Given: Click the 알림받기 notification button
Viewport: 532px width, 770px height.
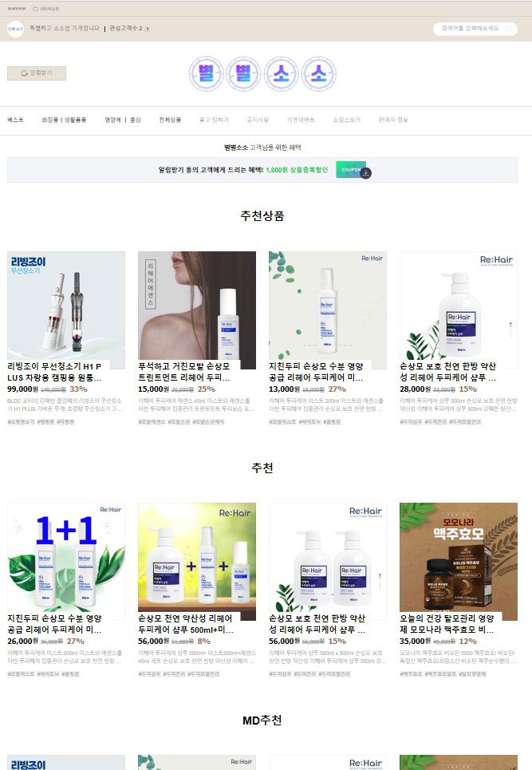Looking at the screenshot, I should 37,73.
